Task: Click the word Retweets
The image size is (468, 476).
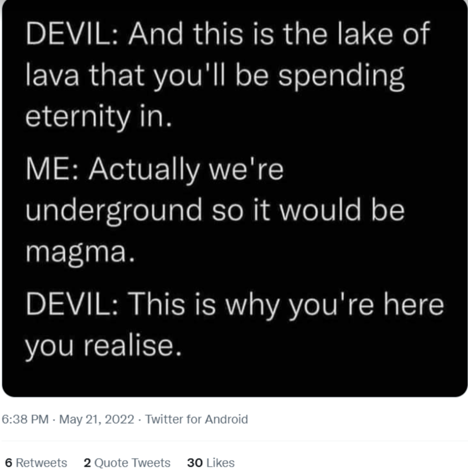Action: pos(41,463)
